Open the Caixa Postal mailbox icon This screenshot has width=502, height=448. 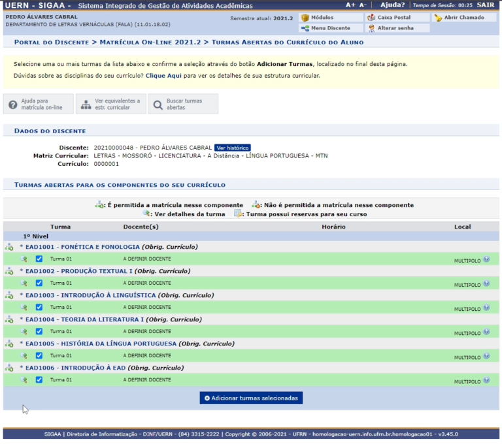(x=371, y=18)
